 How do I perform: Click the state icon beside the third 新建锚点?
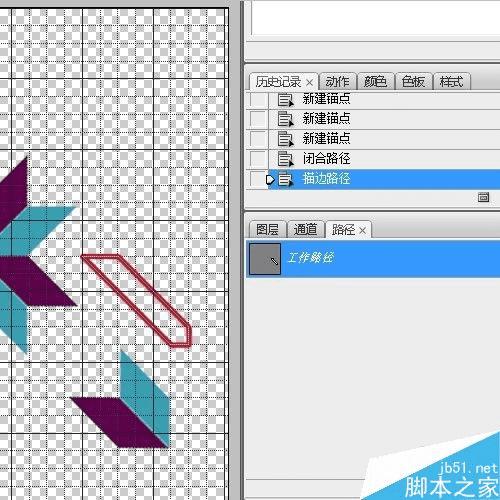click(x=286, y=139)
